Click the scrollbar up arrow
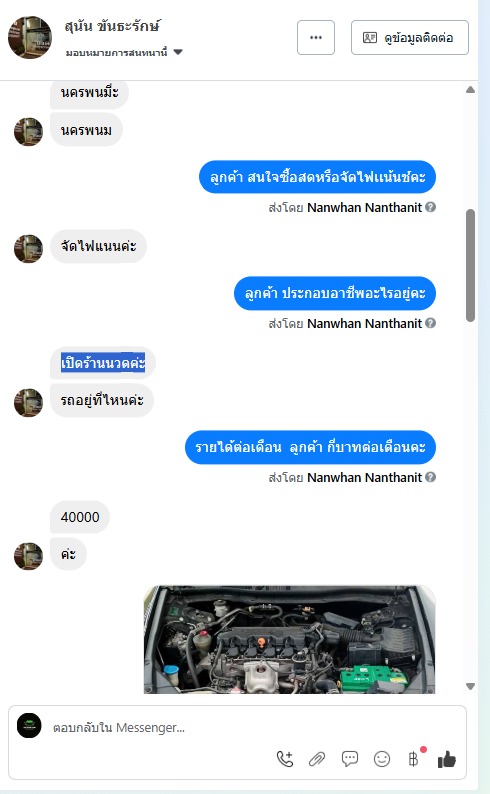The width and height of the screenshot is (490, 794). [470, 90]
